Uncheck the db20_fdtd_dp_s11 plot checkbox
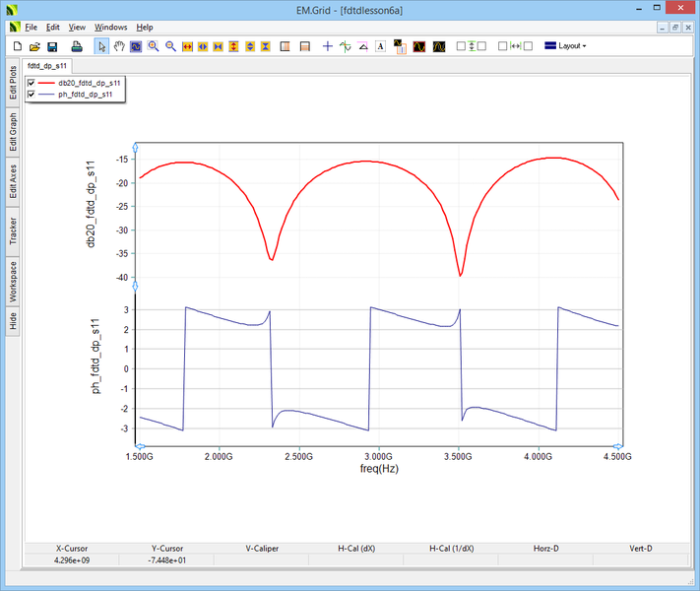Image resolution: width=700 pixels, height=591 pixels. point(32,84)
